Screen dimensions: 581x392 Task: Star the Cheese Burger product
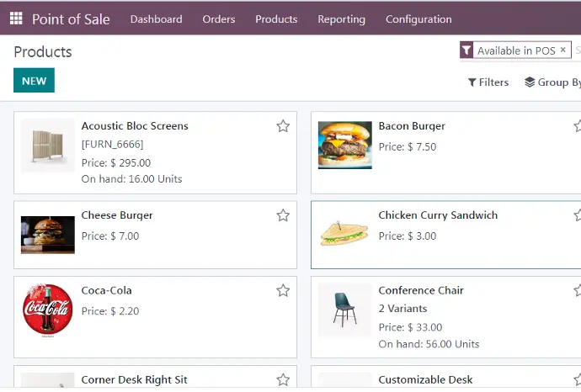tap(283, 215)
